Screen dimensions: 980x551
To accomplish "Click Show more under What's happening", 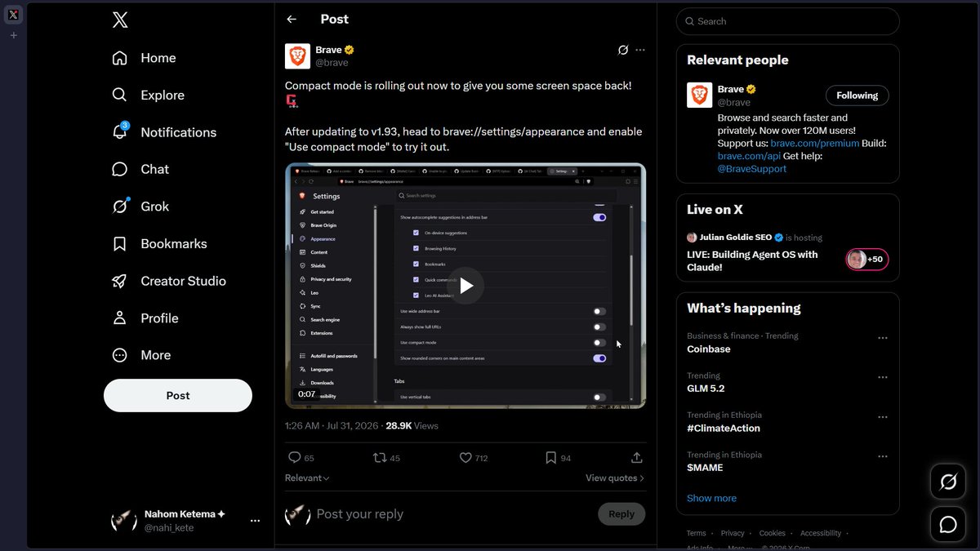I will coord(711,498).
